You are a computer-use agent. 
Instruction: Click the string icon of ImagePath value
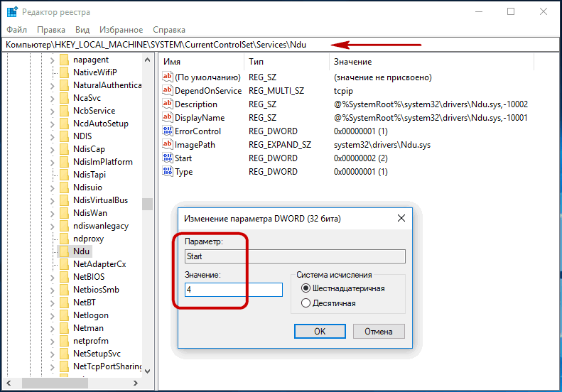[168, 144]
